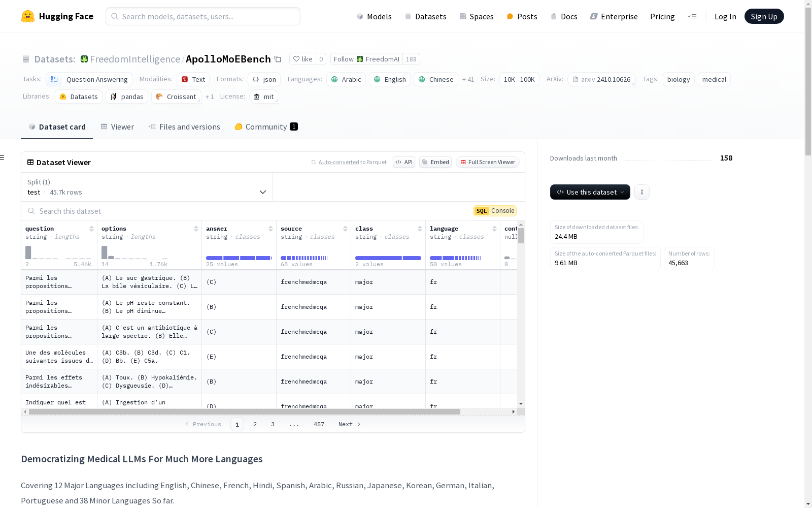Open more options next to Use this dataset
The height and width of the screenshot is (508, 812).
(642, 192)
